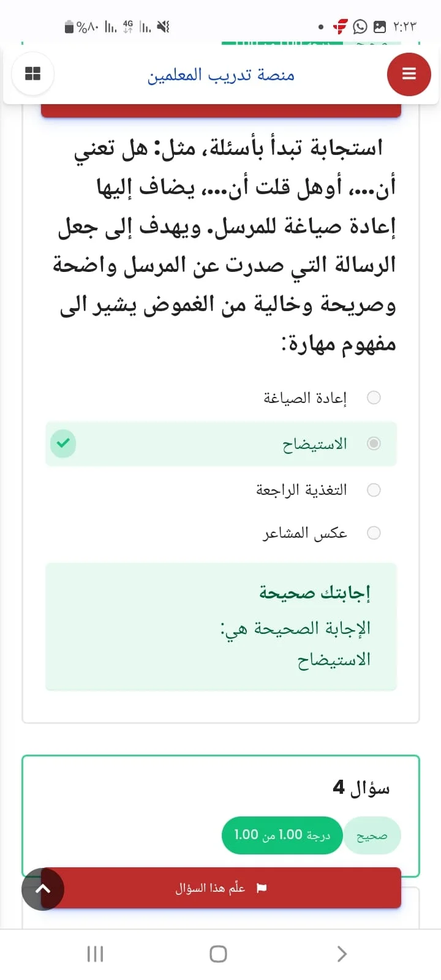This screenshot has width=441, height=980.
Task: Open the red hamburger menu button
Action: coord(409,74)
